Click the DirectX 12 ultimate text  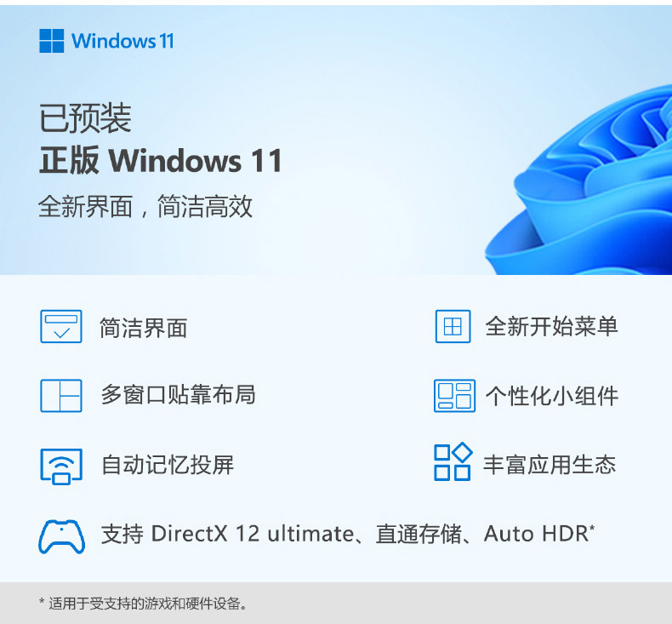253,534
